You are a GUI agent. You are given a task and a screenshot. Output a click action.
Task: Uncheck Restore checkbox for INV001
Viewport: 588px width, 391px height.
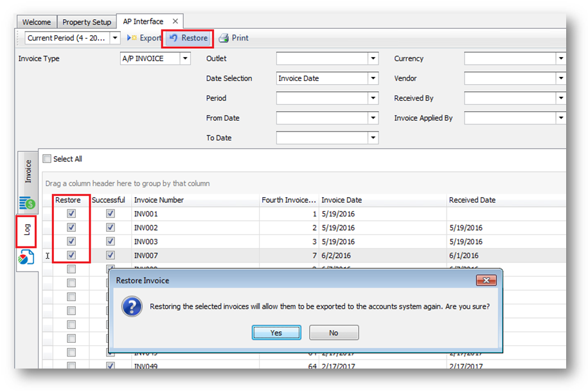tap(71, 214)
